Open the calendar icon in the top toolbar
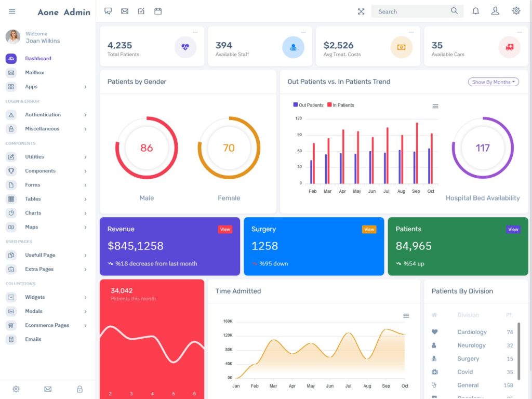 tap(157, 10)
